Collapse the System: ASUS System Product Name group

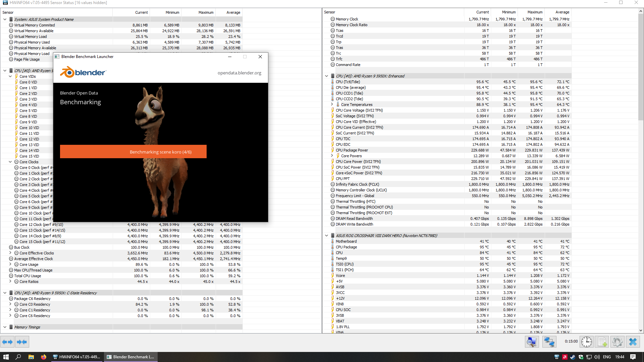point(5,19)
